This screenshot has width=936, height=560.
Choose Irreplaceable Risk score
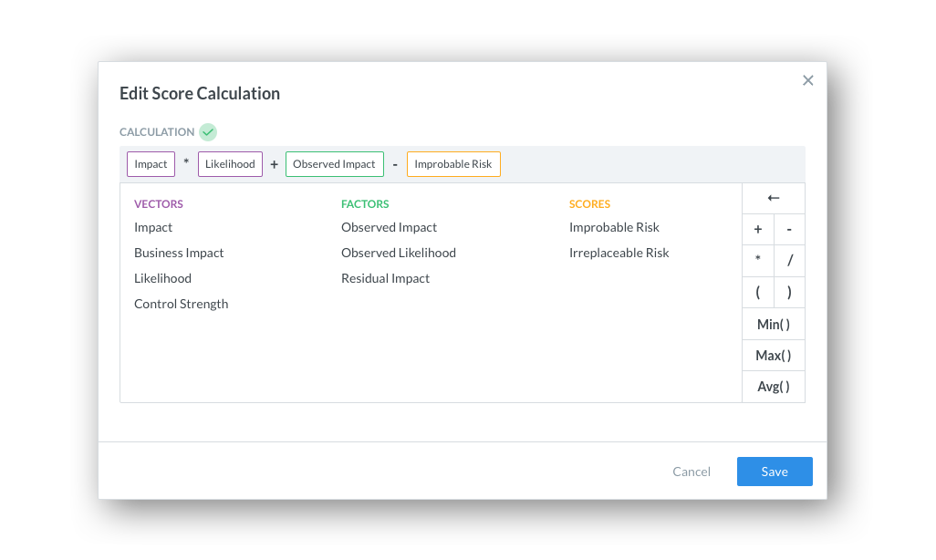(x=619, y=254)
